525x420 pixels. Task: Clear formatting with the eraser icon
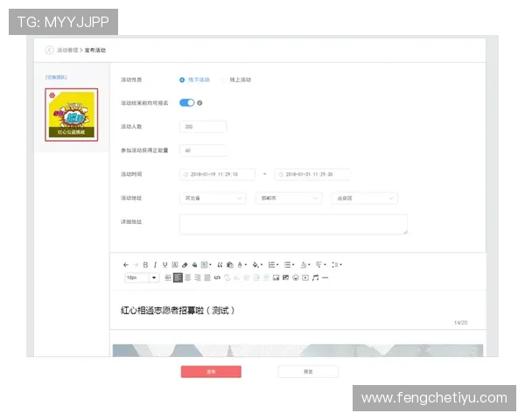point(185,265)
